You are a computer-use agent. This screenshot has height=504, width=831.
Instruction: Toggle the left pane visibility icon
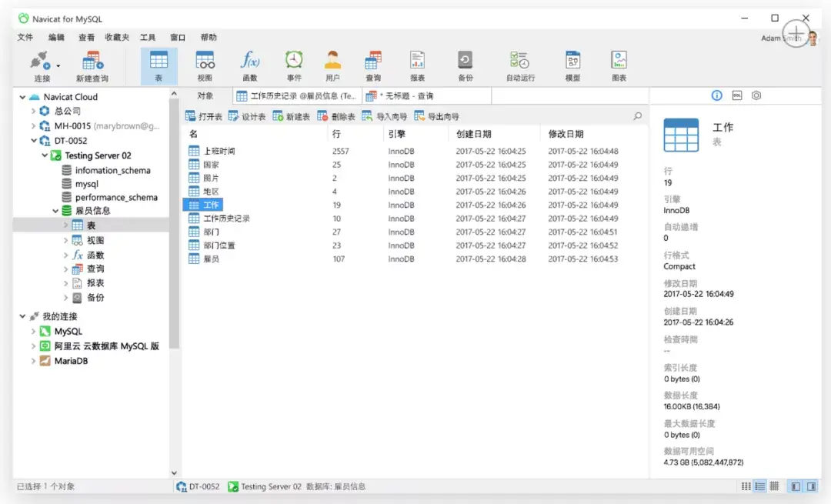coord(796,486)
